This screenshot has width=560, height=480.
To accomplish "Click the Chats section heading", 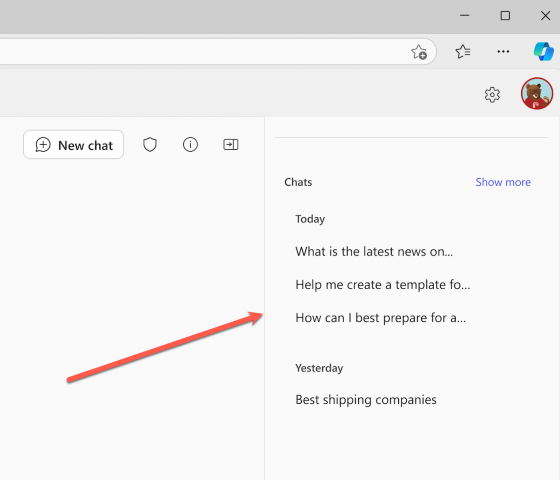I will pos(298,182).
